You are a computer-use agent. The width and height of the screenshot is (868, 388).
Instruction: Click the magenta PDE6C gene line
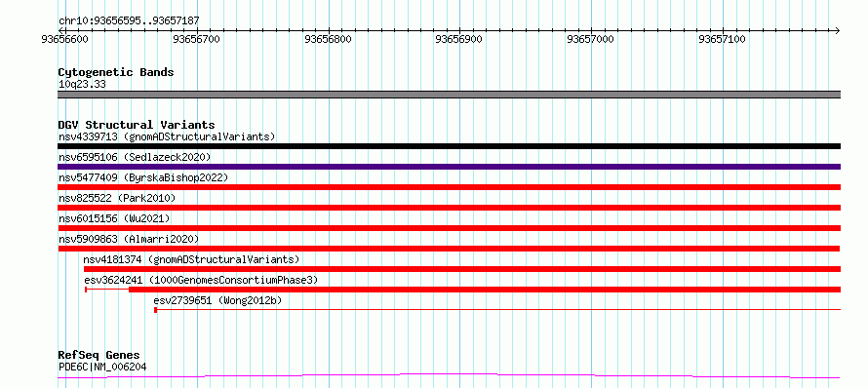pyautogui.click(x=449, y=376)
